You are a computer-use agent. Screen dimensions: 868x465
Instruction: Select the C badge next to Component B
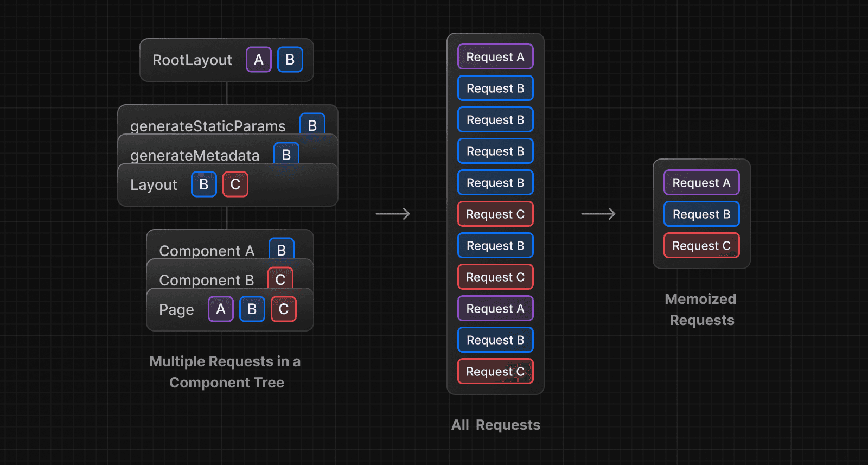(x=280, y=279)
